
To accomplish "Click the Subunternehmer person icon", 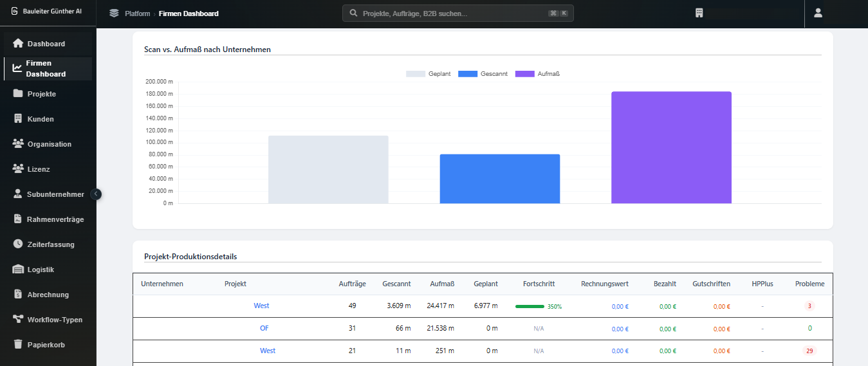I will pyautogui.click(x=18, y=194).
